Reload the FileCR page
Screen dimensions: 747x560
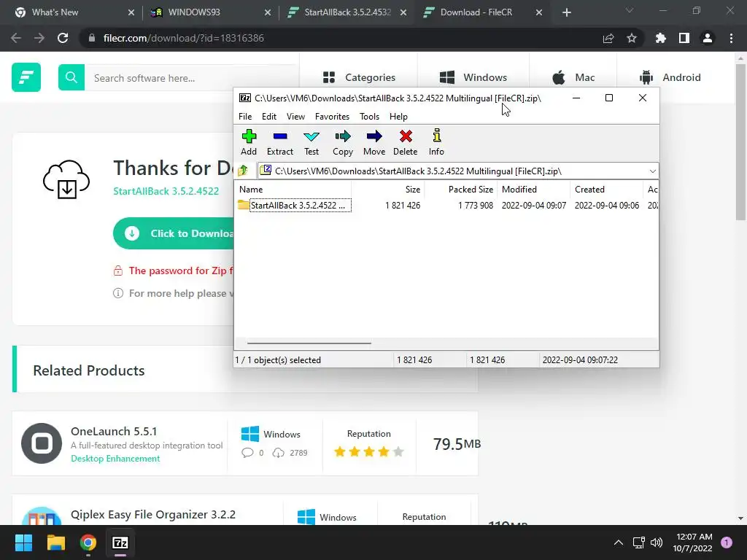63,38
